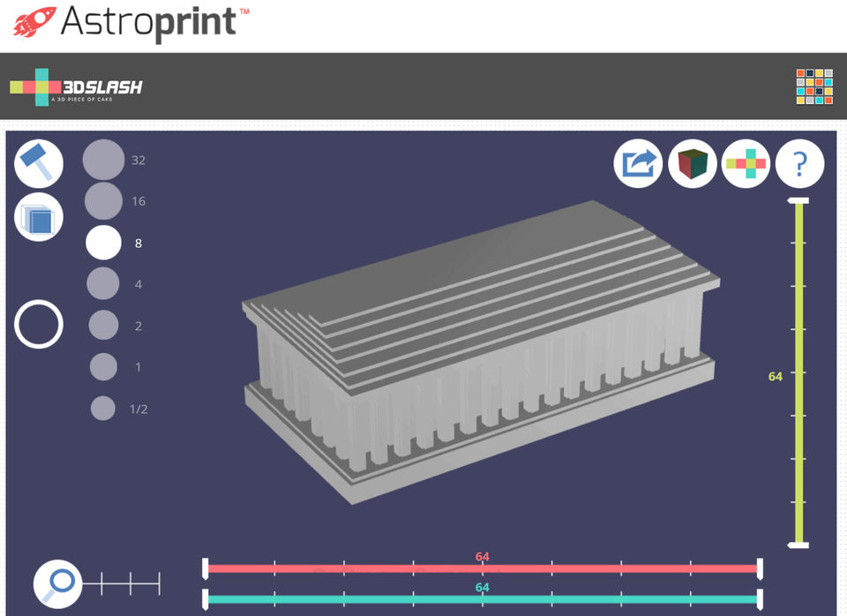
Task: Choose cube size 1
Action: coord(103,367)
